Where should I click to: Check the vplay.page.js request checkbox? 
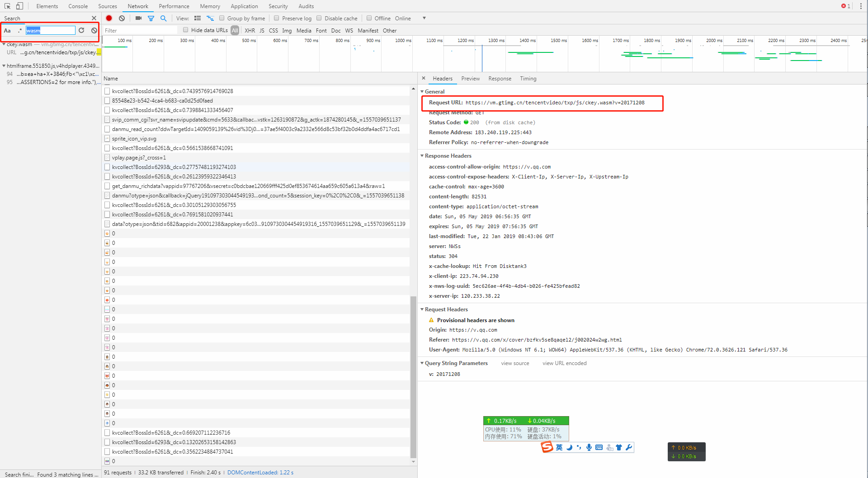[x=107, y=157]
